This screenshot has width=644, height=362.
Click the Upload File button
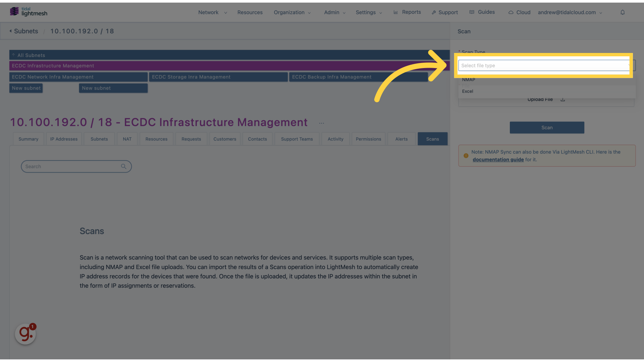(546, 100)
